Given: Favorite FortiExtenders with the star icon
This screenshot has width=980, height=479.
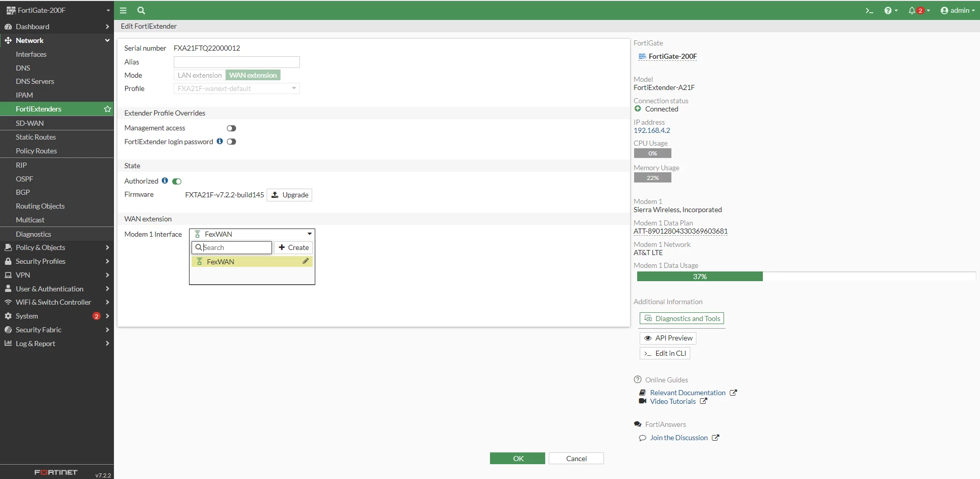Looking at the screenshot, I should [107, 109].
